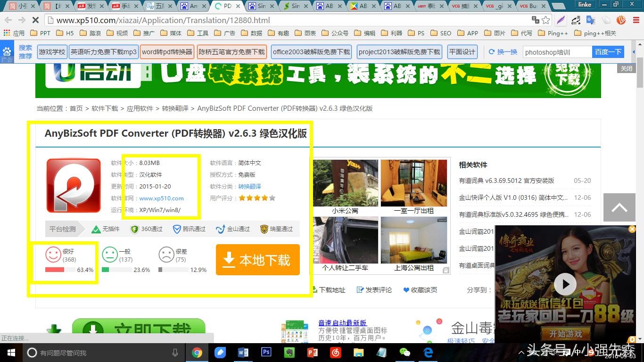Click the scroll-to-top arrow button
644x362 pixels.
click(619, 207)
